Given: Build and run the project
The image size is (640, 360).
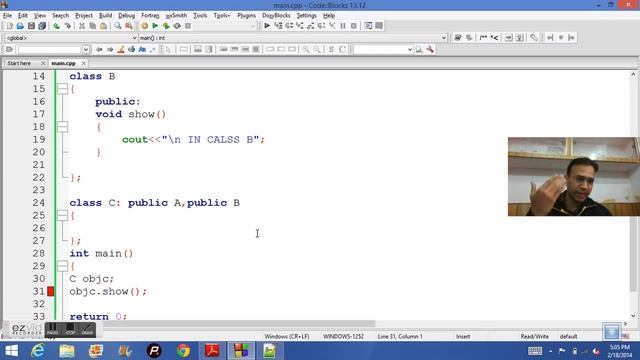Looking at the screenshot, I should click(x=166, y=26).
